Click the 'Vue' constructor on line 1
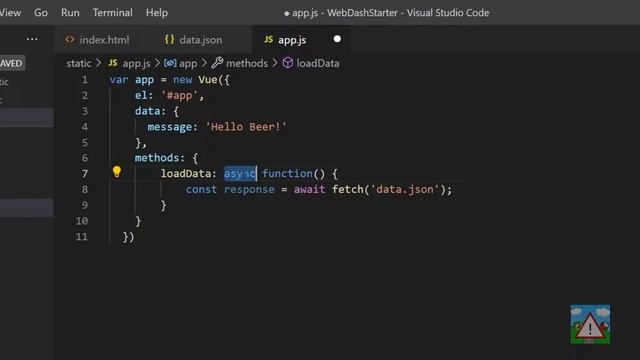The image size is (640, 360). pos(208,80)
